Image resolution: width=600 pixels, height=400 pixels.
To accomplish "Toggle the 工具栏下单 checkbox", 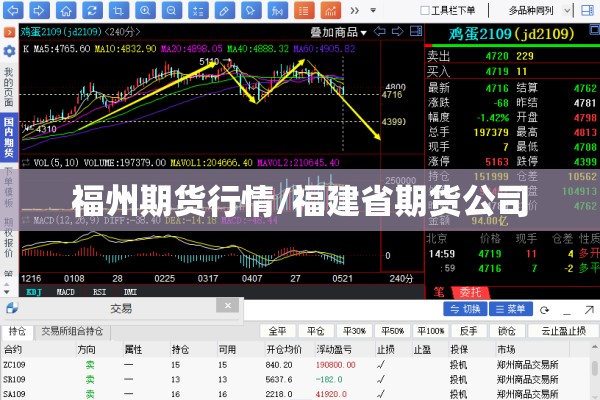I will (x=424, y=10).
